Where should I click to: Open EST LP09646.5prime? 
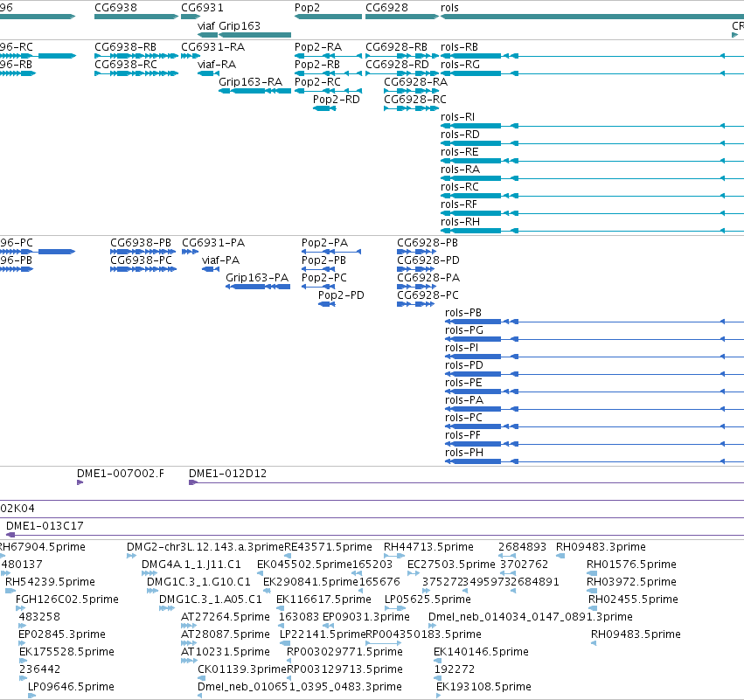[71, 687]
